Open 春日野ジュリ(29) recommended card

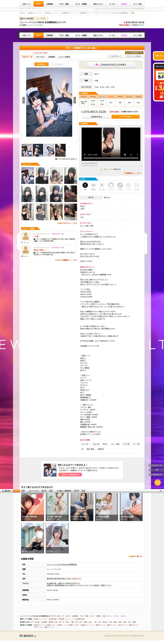click(x=57, y=507)
